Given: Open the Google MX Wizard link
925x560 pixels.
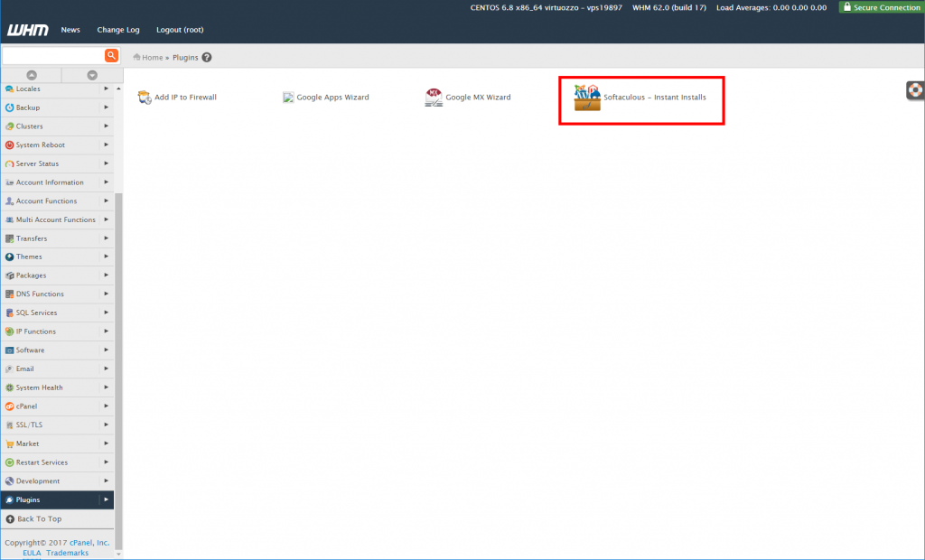Looking at the screenshot, I should (x=478, y=98).
